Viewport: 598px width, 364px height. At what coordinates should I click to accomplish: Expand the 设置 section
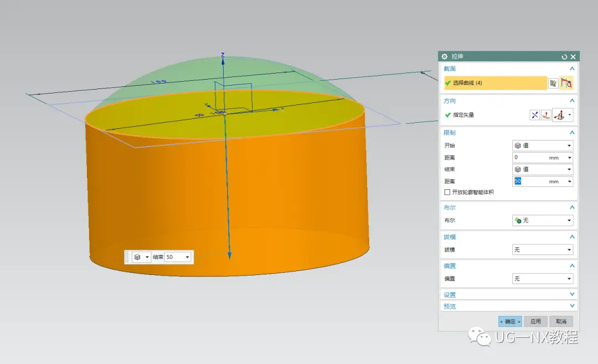click(572, 294)
